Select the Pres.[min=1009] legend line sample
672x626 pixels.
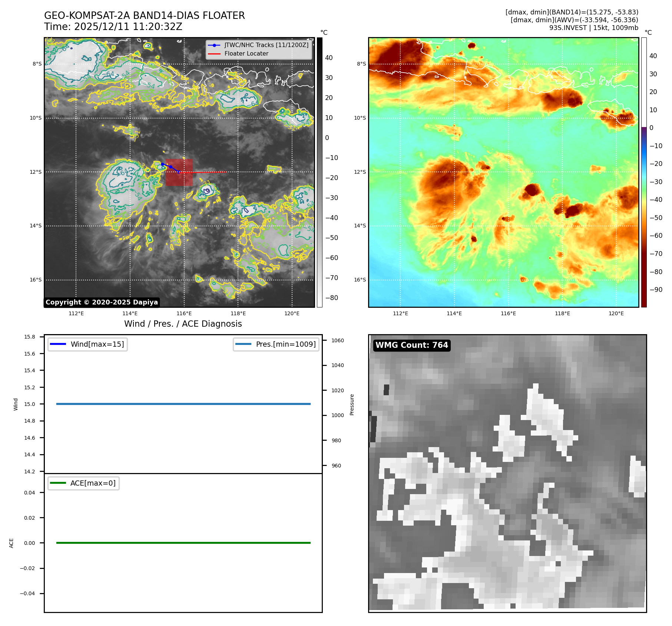point(243,344)
